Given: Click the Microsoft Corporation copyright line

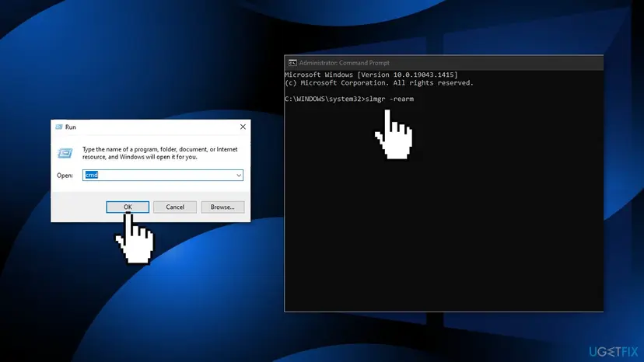Looking at the screenshot, I should tap(379, 83).
